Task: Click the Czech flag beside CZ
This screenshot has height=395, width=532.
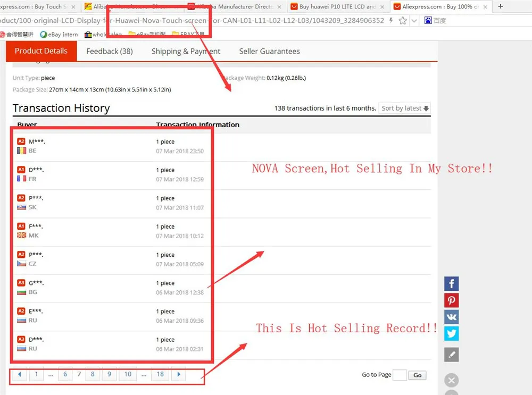Action: (x=21, y=264)
